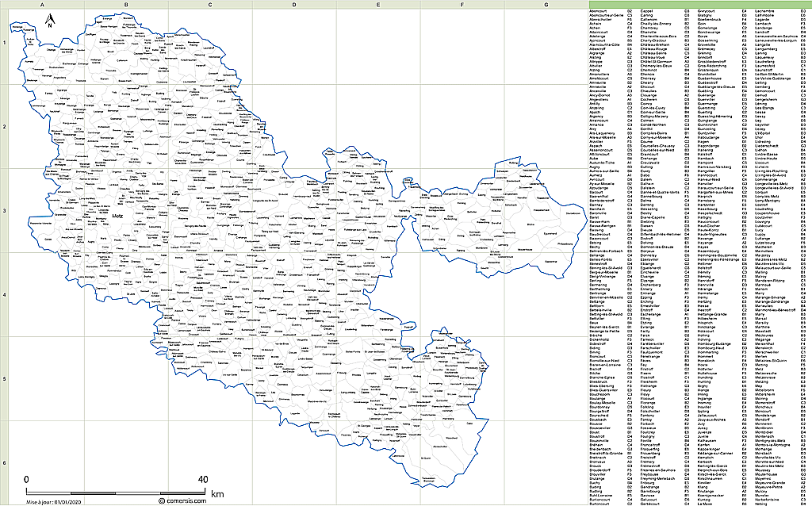Select grid row header 5
Screen dimensions: 812x506
4,378
